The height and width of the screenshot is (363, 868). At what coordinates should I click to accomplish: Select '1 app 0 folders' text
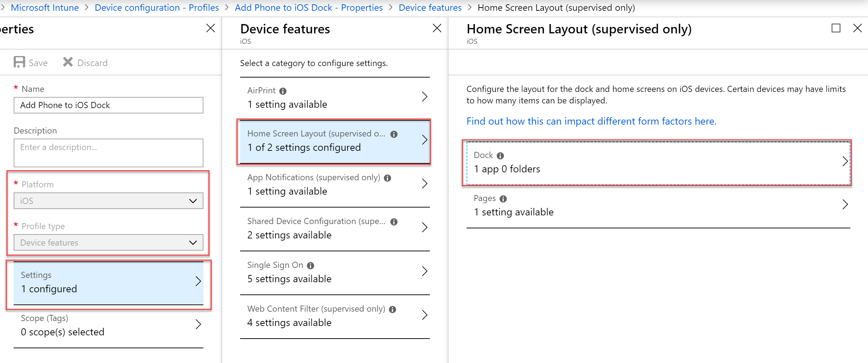point(507,169)
